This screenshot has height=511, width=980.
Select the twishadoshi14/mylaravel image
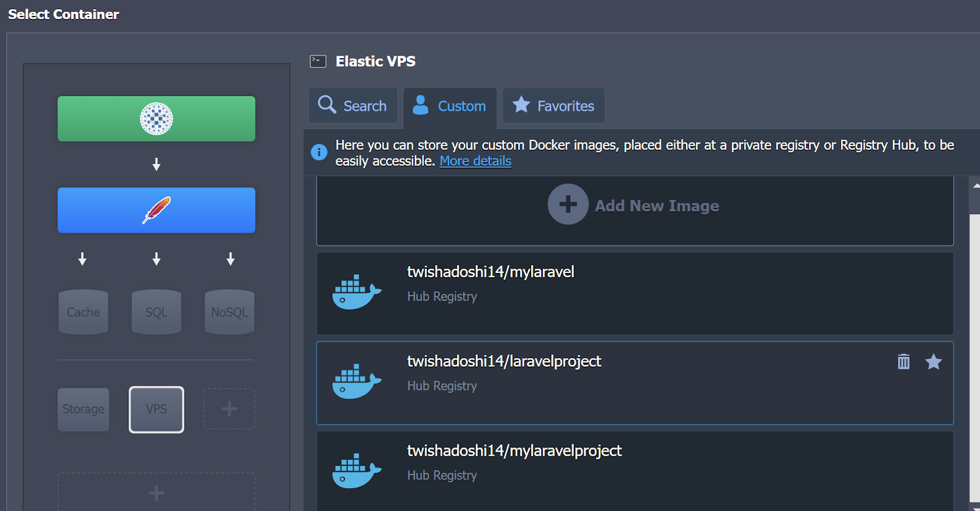point(634,293)
